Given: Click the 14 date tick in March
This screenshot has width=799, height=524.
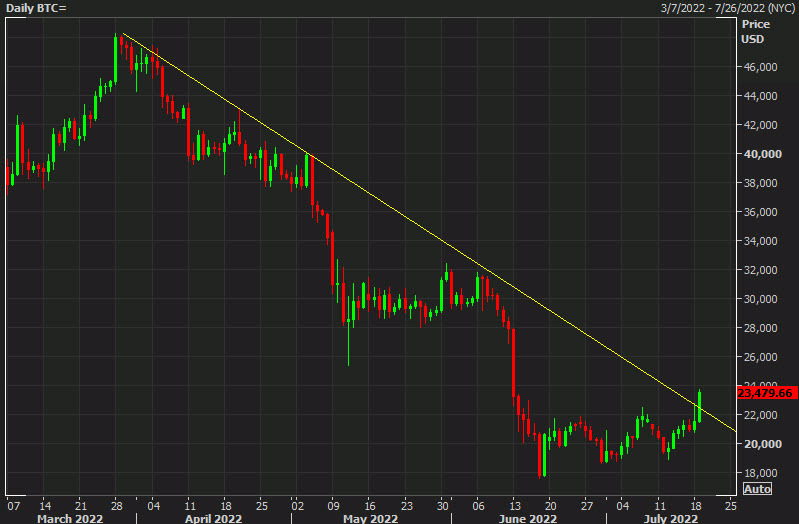Looking at the screenshot, I should pyautogui.click(x=45, y=506).
